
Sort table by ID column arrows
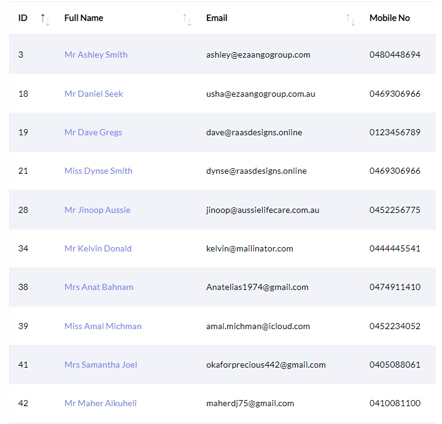[45, 19]
